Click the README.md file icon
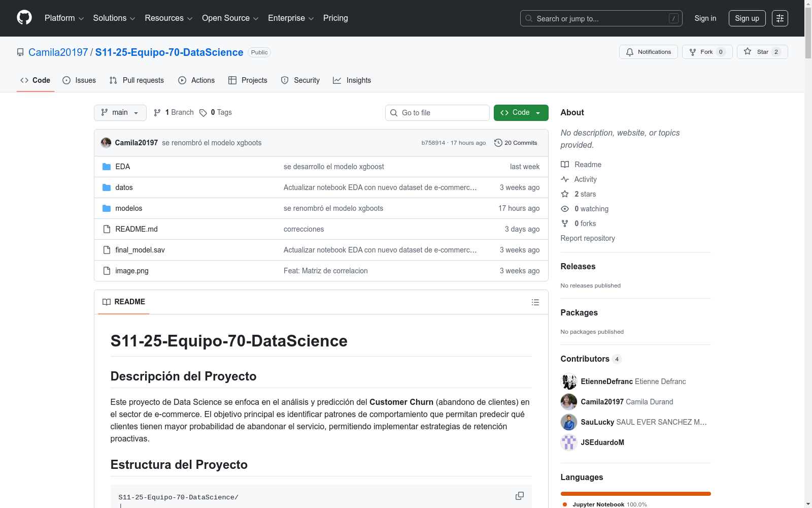This screenshot has height=508, width=812. [x=107, y=229]
